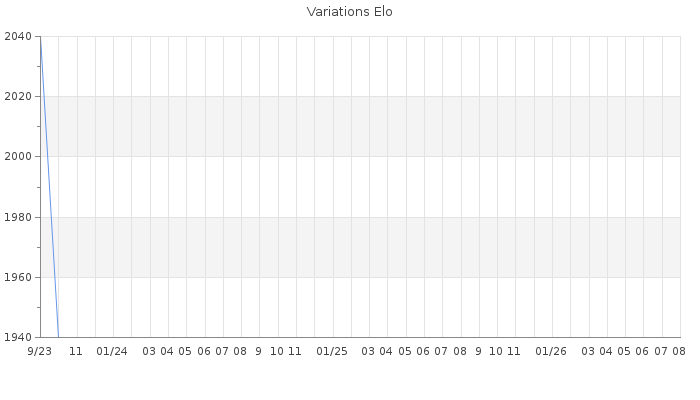
Task: Click the 2000 y-axis label
Action: (18, 156)
